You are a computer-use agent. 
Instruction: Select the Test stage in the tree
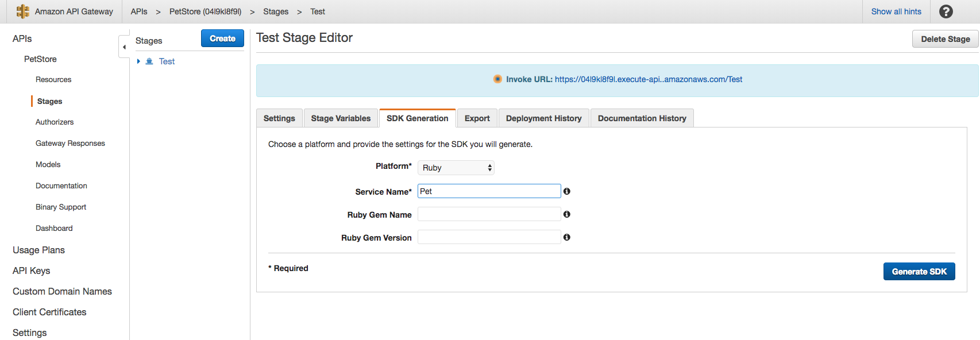pos(167,61)
